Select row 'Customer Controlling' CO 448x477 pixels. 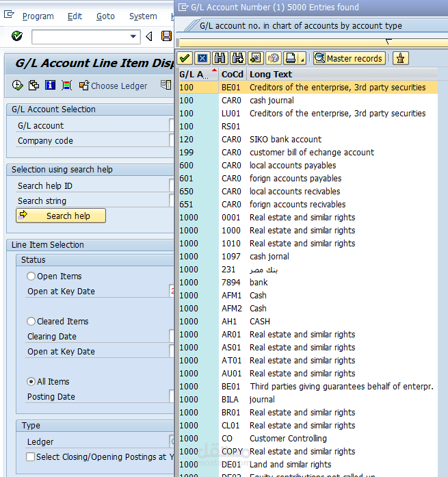(x=308, y=439)
